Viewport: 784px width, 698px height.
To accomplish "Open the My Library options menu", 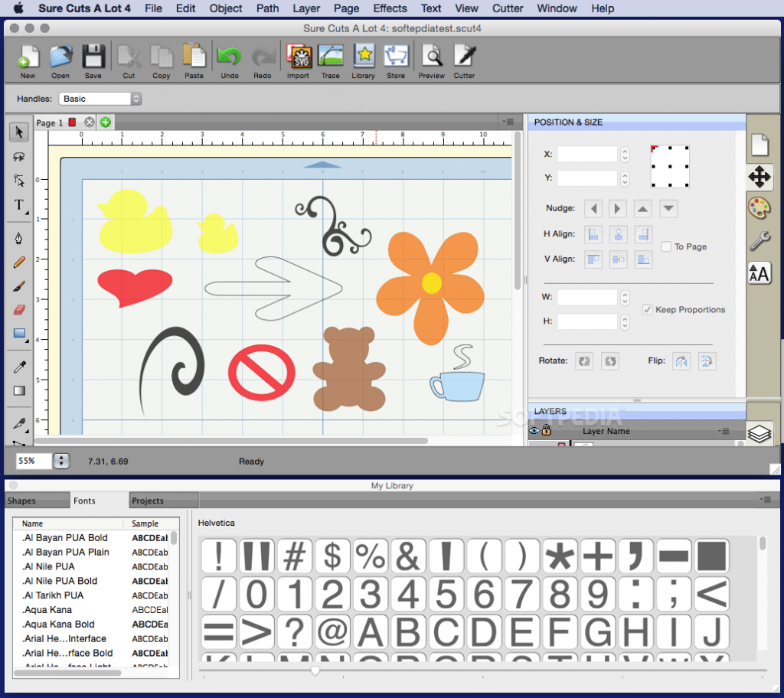I will 765,499.
